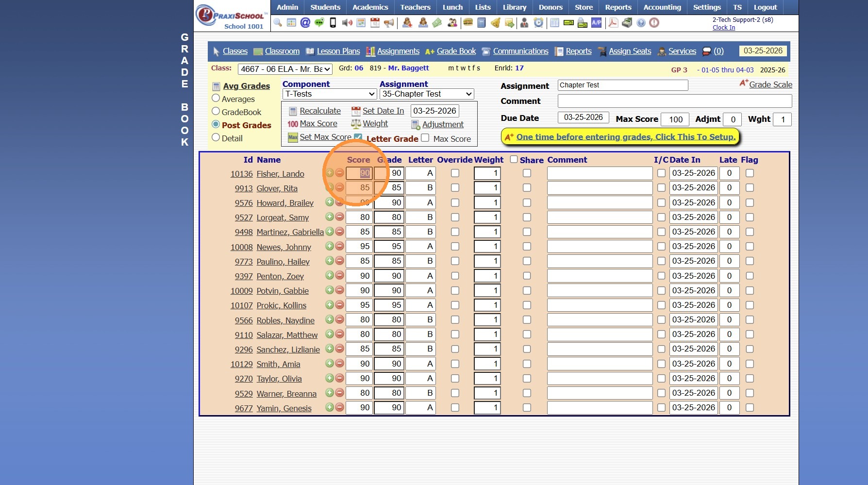Screen dimensions: 868x485
Task: Click the mobile phone icon in toolbar
Action: (333, 23)
